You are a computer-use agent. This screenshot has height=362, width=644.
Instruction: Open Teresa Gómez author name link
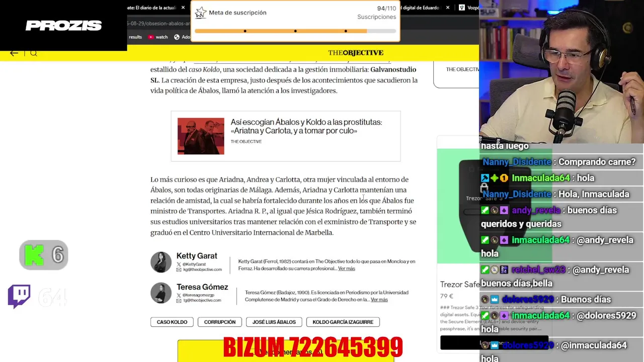[x=202, y=287]
